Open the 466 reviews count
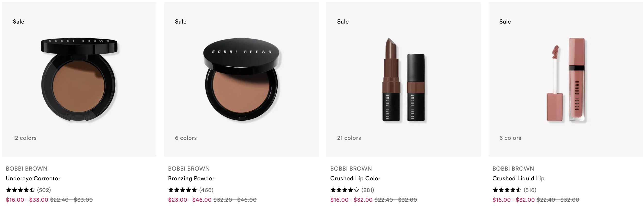 coord(206,190)
